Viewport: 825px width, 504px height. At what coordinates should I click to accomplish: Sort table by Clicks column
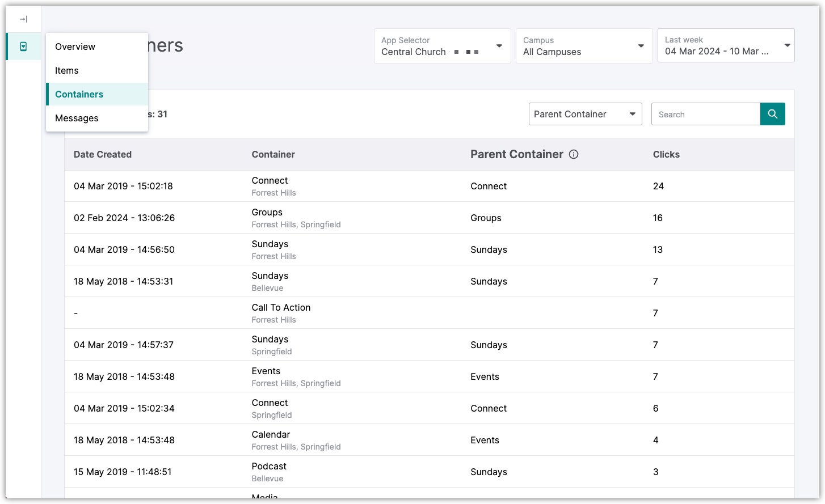click(x=666, y=154)
